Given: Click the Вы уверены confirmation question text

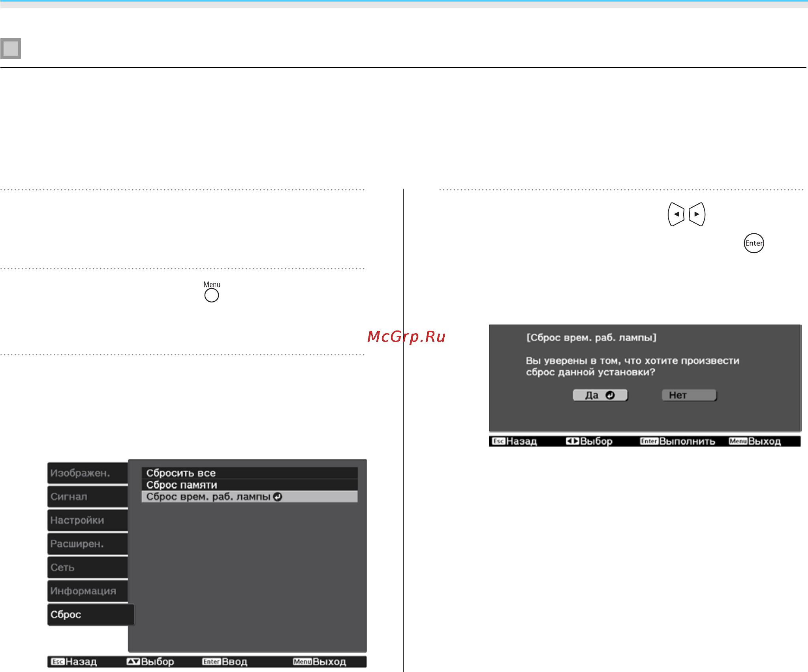Looking at the screenshot, I should (x=633, y=366).
